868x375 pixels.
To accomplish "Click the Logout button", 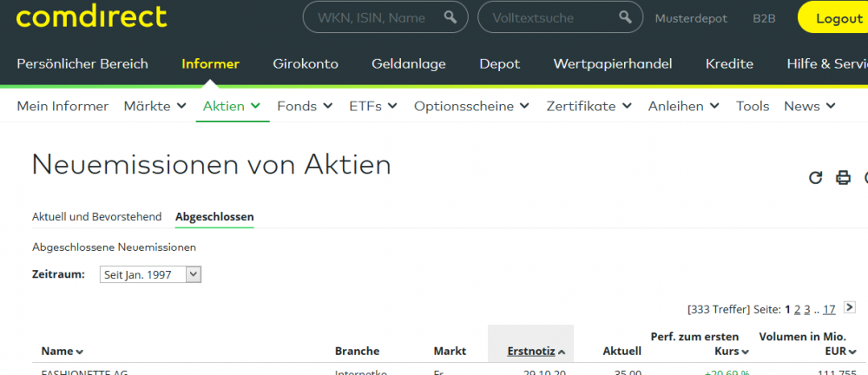I will click(x=833, y=17).
